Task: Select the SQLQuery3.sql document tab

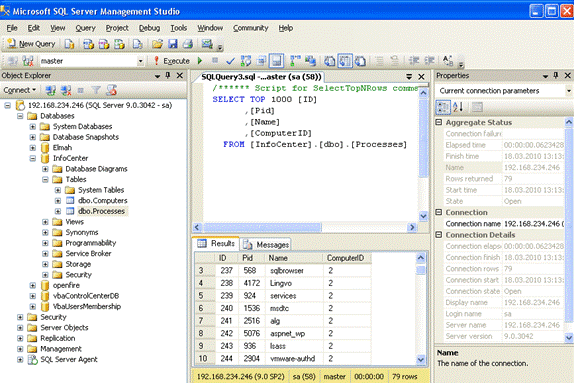Action: click(261, 77)
